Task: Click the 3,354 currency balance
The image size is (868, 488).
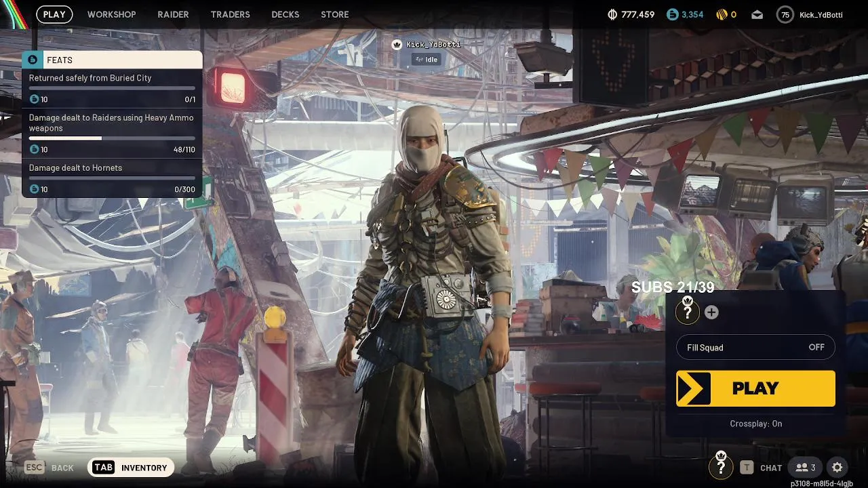Action: click(692, 14)
